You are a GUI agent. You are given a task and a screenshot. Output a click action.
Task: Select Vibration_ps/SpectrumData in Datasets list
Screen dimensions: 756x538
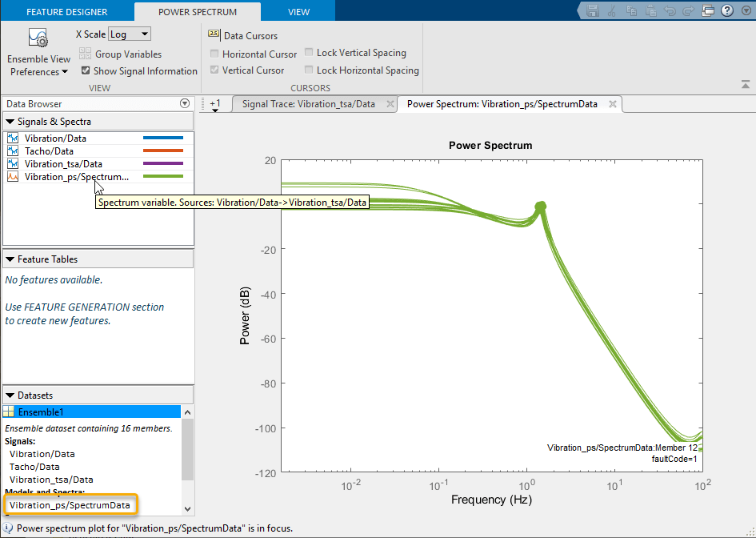70,505
